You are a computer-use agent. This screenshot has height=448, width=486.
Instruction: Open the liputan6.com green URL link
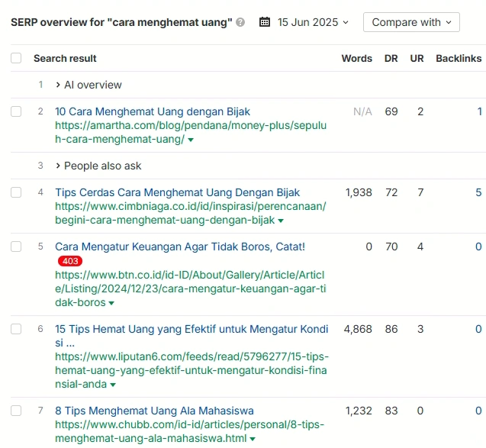[x=192, y=370]
